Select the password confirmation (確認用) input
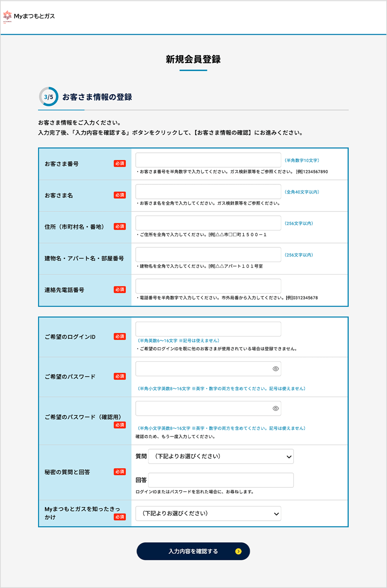Image resolution: width=387 pixels, height=588 pixels. (x=203, y=408)
